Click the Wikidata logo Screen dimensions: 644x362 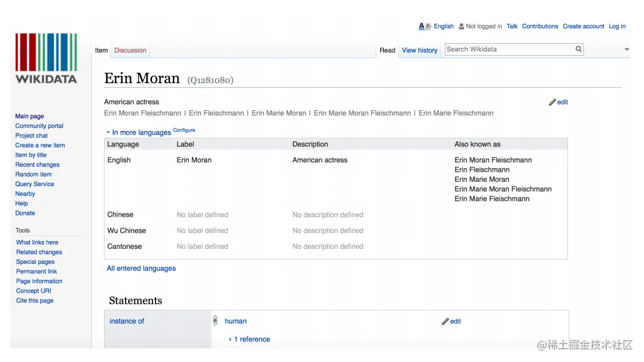[46, 59]
